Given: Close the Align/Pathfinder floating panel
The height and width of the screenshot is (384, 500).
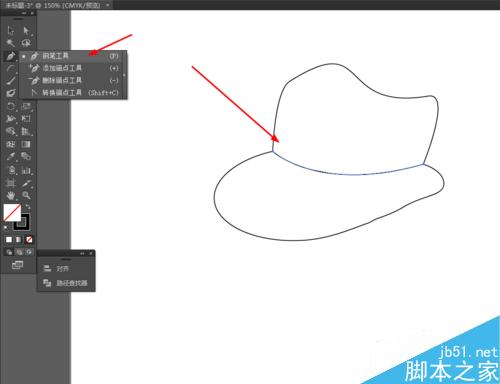Looking at the screenshot, I should pos(91,254).
